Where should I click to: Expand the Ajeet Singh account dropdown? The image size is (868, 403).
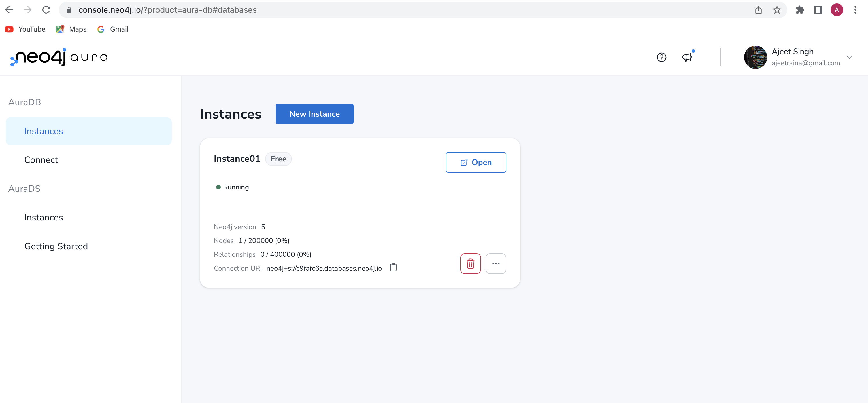[x=850, y=57]
